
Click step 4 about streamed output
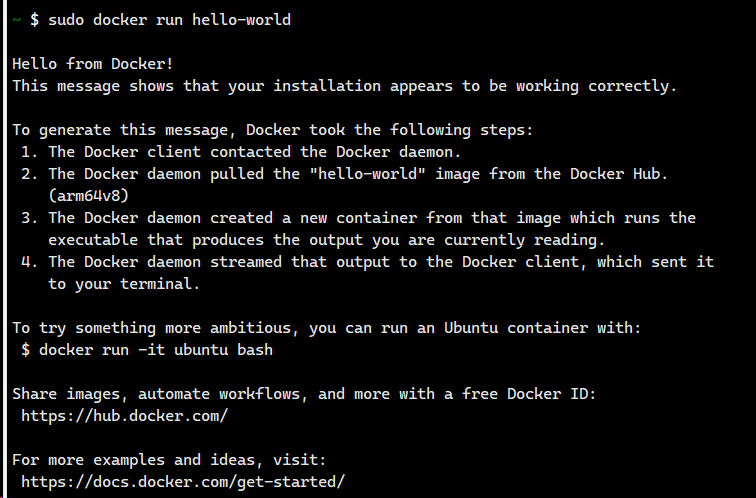click(380, 262)
